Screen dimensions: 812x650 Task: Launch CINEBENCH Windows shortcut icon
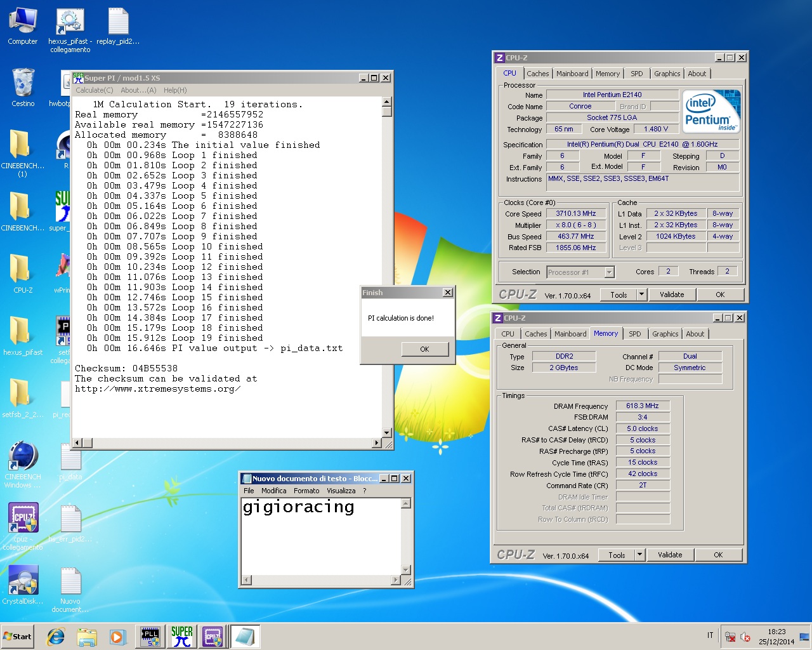23,464
